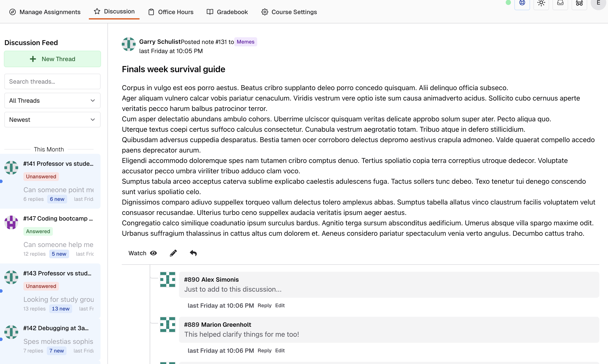
Task: Reply to Marion Greenholt's comment #889
Action: pyautogui.click(x=264, y=351)
